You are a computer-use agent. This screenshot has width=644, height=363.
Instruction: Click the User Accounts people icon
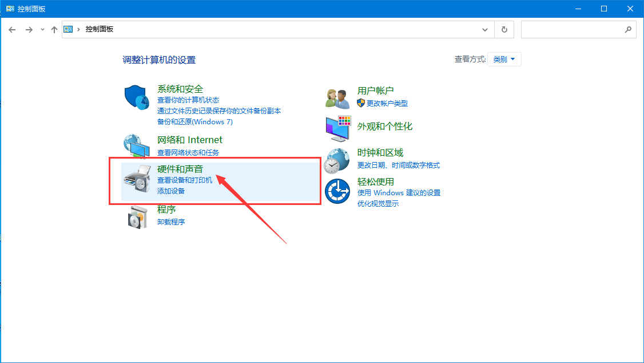tap(337, 98)
